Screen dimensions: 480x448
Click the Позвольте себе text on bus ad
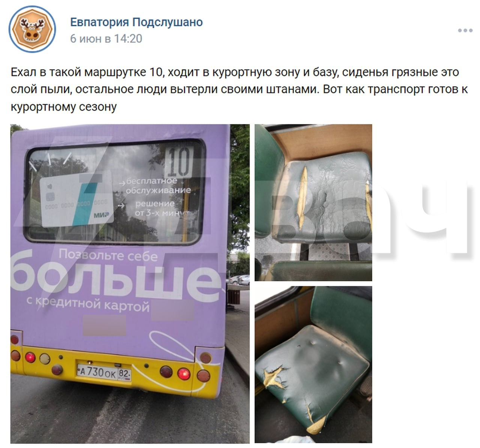108,255
